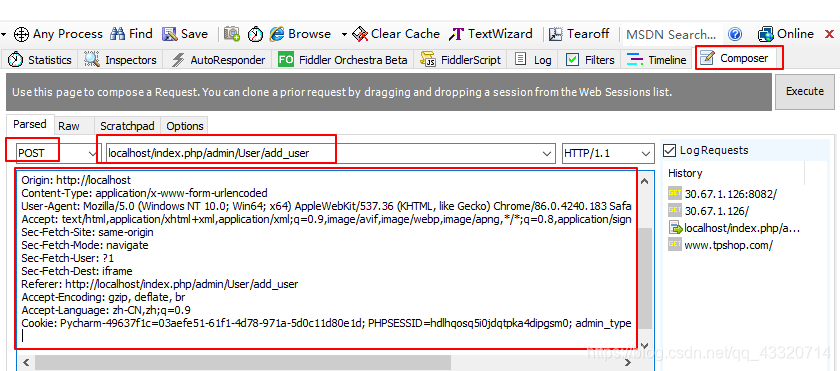
Task: Click the Sec-Fetch-Dest: iframe line
Action: pos(77,271)
